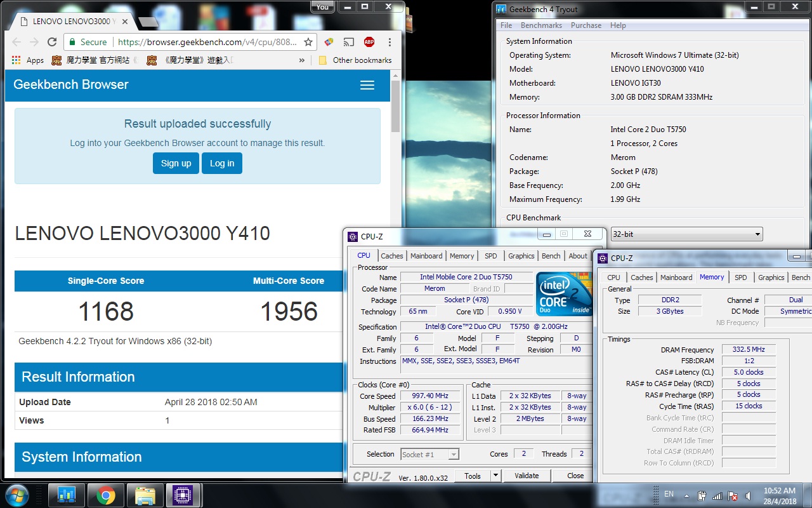The width and height of the screenshot is (812, 508).
Task: Select CPU tab in the Memory CPU-Z window
Action: [x=613, y=277]
